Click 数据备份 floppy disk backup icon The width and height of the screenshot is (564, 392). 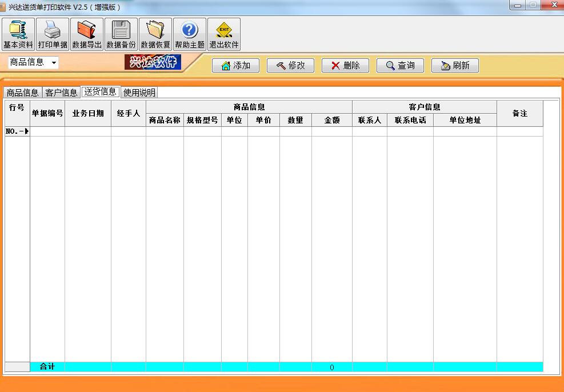click(x=121, y=34)
